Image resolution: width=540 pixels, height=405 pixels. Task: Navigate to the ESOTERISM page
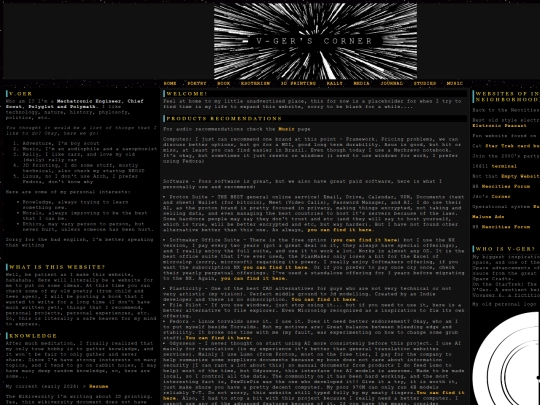tap(255, 83)
